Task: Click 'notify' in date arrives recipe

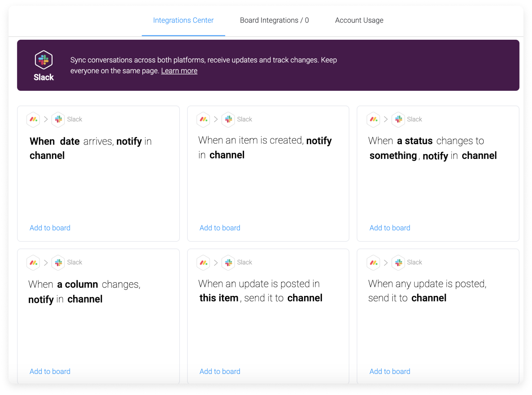Action: click(129, 142)
